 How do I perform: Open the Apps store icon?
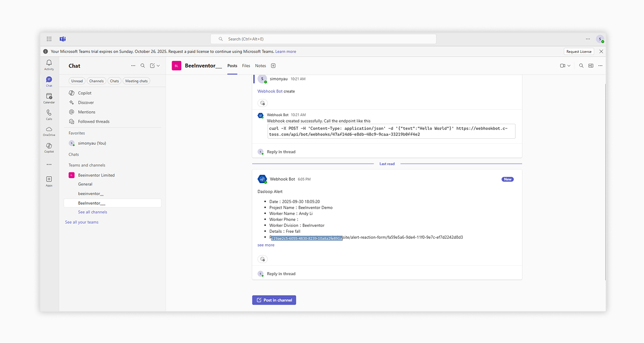coord(49,181)
